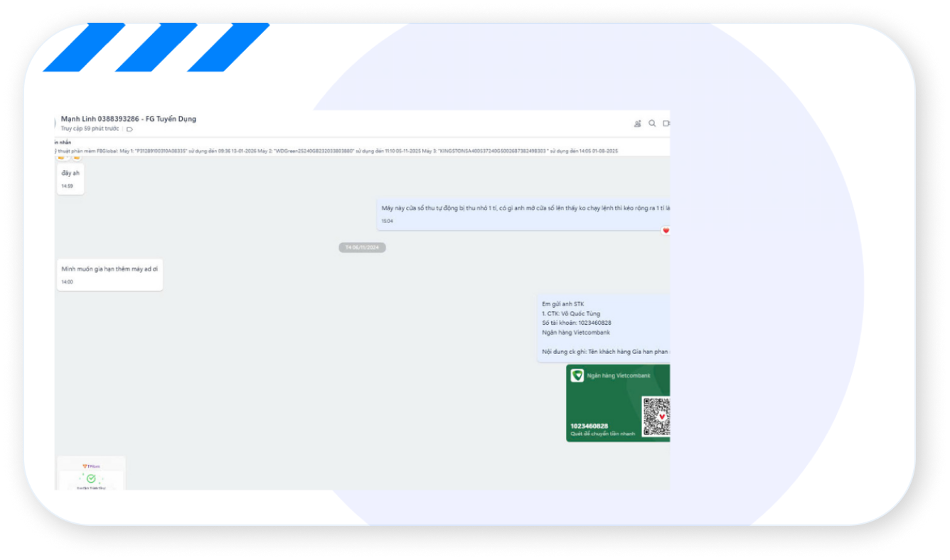
Task: Click account number 1023460828 on green card
Action: pos(589,426)
